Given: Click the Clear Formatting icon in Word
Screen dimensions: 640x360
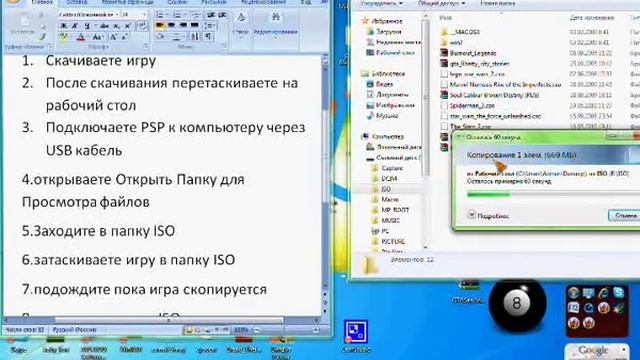Looking at the screenshot, I should (142, 26).
